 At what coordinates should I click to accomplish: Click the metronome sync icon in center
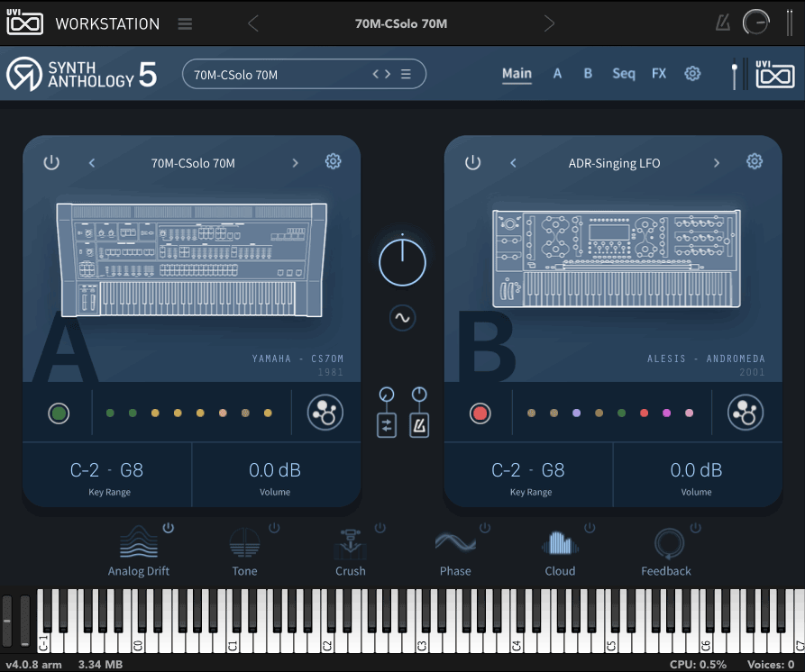(x=419, y=425)
